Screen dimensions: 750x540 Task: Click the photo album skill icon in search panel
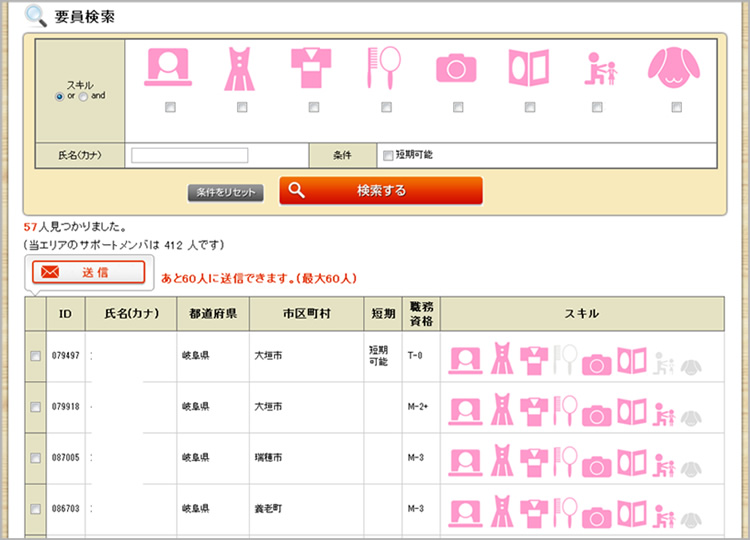tap(529, 67)
